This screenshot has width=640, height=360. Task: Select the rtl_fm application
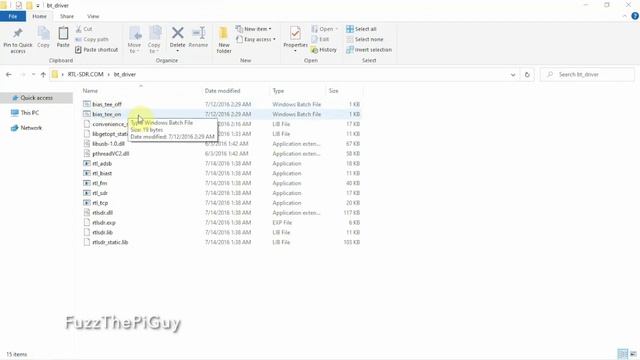tap(221, 183)
